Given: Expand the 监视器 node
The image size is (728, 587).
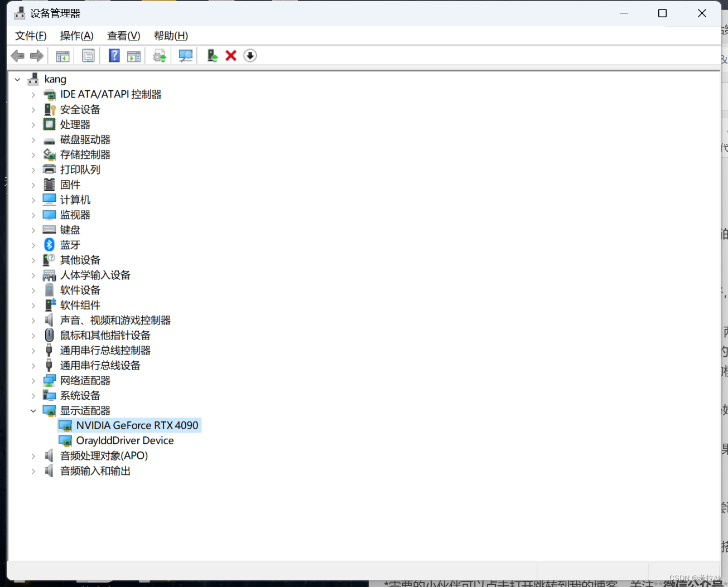Looking at the screenshot, I should tap(33, 215).
